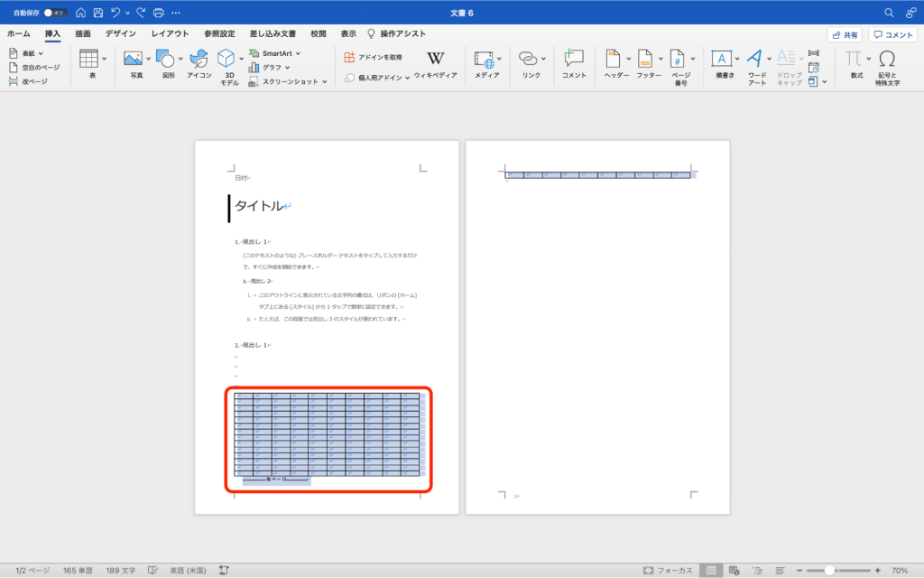Expand the table (表) dropdown arrow
This screenshot has height=578, width=924.
pyautogui.click(x=105, y=59)
